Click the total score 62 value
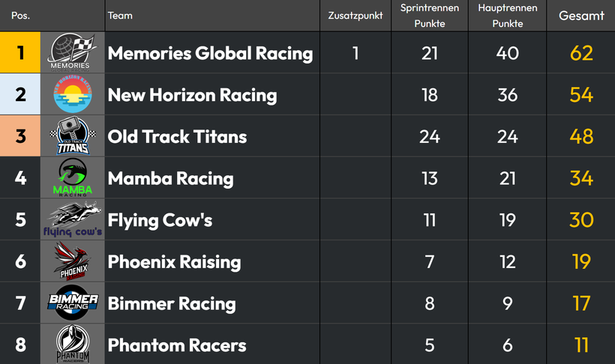 click(x=581, y=53)
